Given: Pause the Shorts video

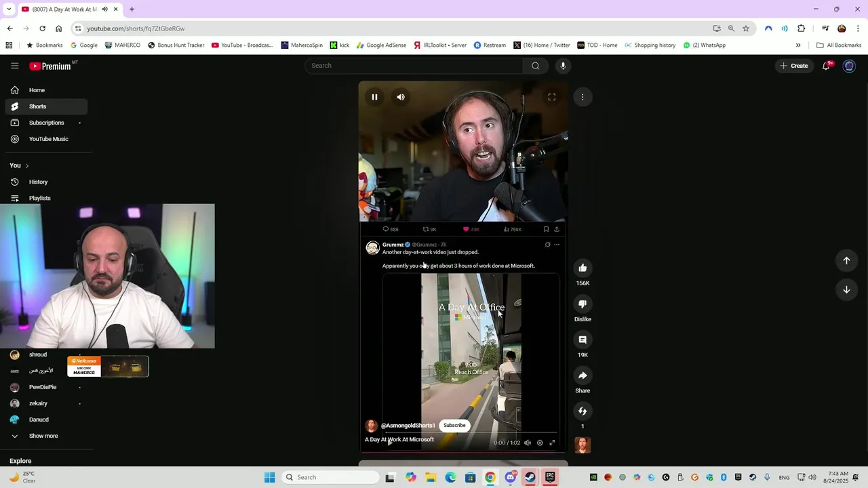Looking at the screenshot, I should click(374, 97).
